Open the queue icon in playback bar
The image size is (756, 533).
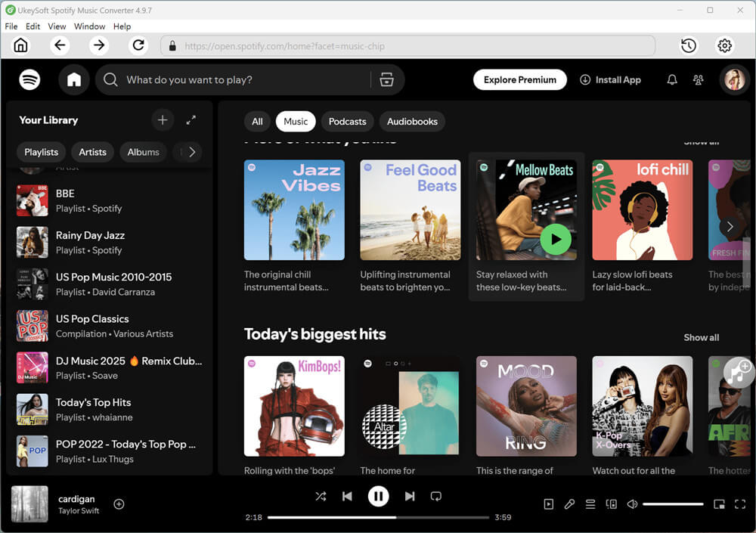590,504
